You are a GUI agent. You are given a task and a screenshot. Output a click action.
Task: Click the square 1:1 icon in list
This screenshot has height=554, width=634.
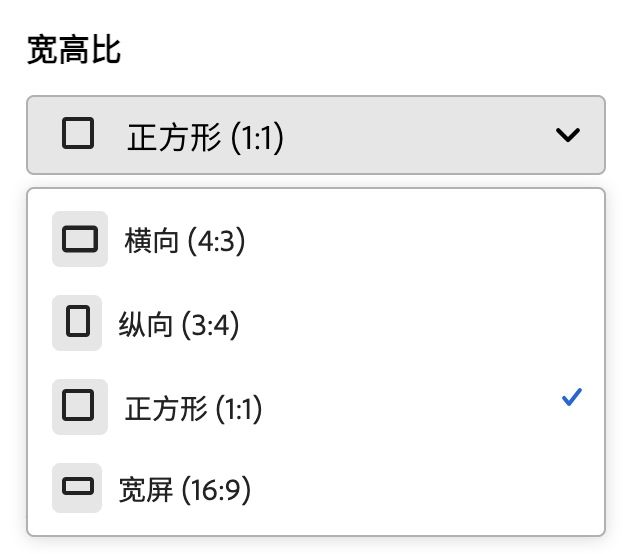click(x=78, y=405)
